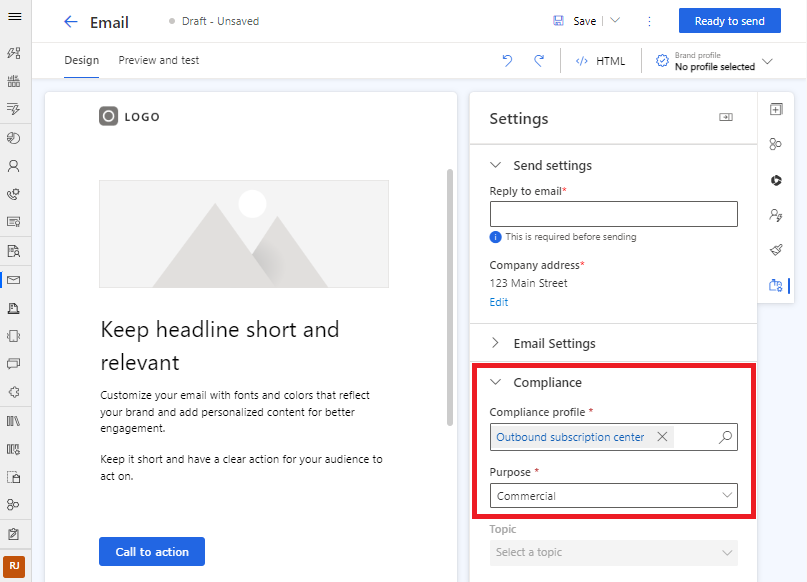807x582 pixels.
Task: Open the Purpose dropdown showing Commercial
Action: pyautogui.click(x=613, y=496)
